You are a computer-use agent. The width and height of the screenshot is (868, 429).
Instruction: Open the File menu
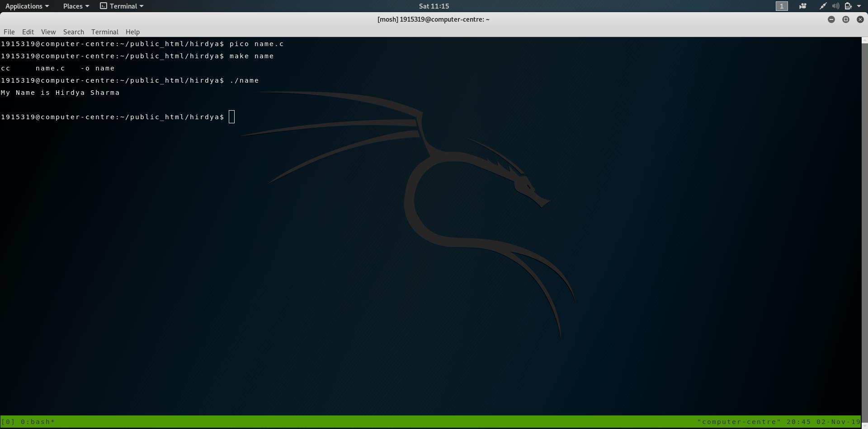[9, 32]
